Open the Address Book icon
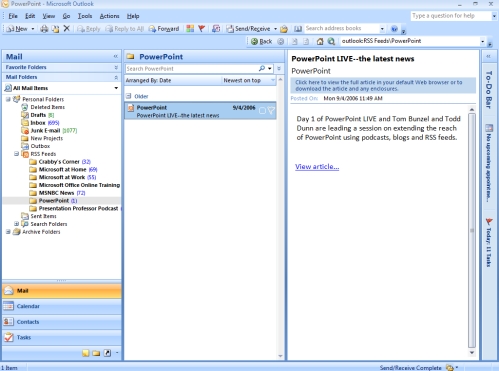The width and height of the screenshot is (499, 371). (298, 29)
